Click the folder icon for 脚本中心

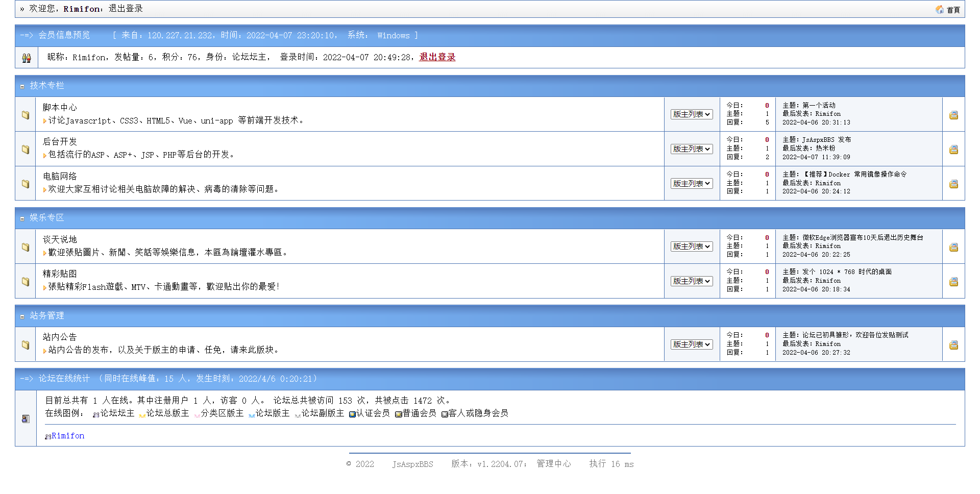[x=26, y=115]
